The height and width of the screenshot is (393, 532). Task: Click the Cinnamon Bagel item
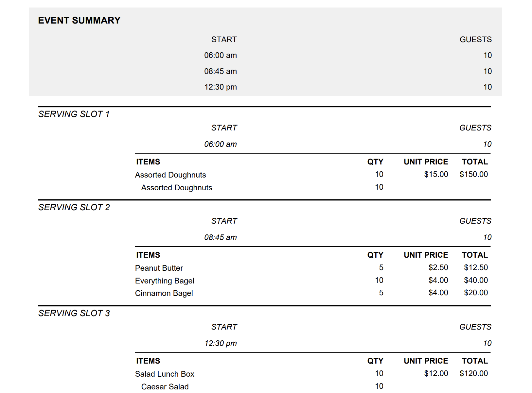click(164, 293)
